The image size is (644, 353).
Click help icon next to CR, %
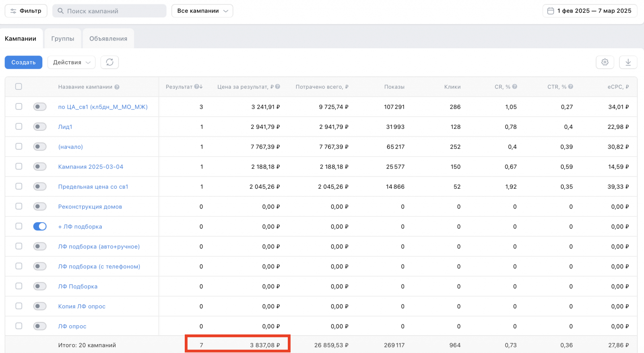[515, 87]
